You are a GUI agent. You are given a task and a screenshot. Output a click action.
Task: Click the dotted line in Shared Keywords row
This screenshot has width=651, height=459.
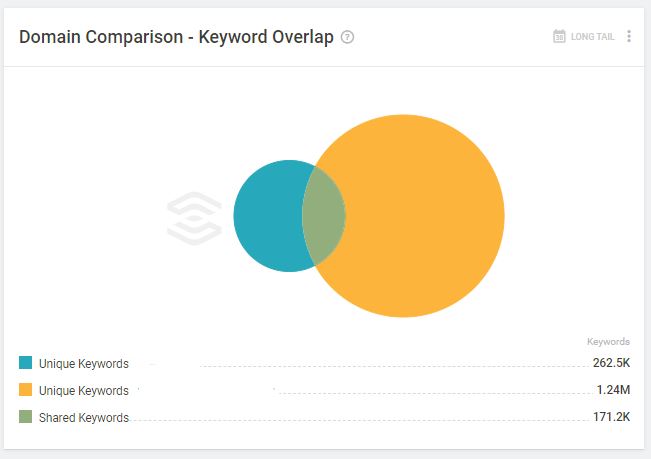coord(360,420)
